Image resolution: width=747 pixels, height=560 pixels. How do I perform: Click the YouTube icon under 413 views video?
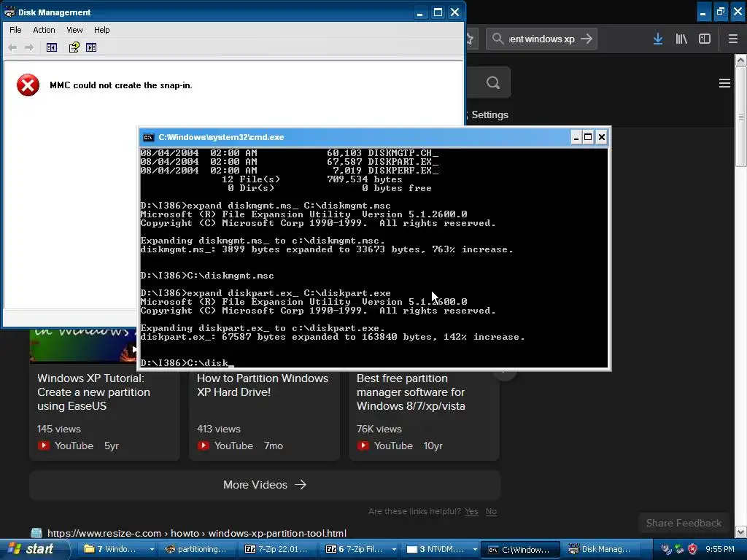coord(204,446)
